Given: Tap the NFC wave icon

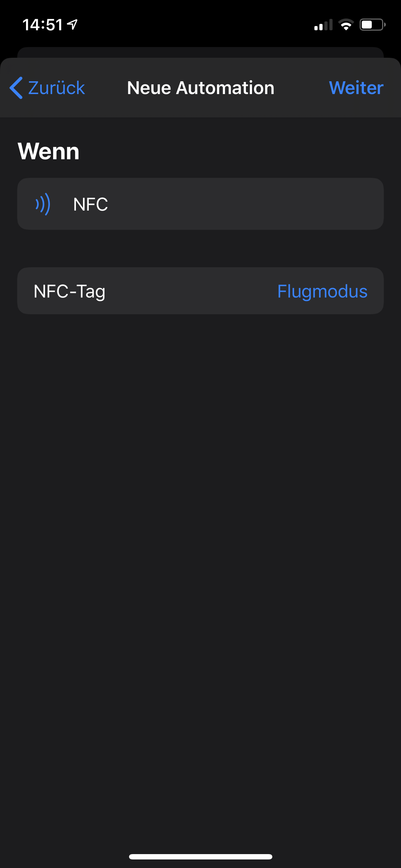Looking at the screenshot, I should (x=43, y=204).
